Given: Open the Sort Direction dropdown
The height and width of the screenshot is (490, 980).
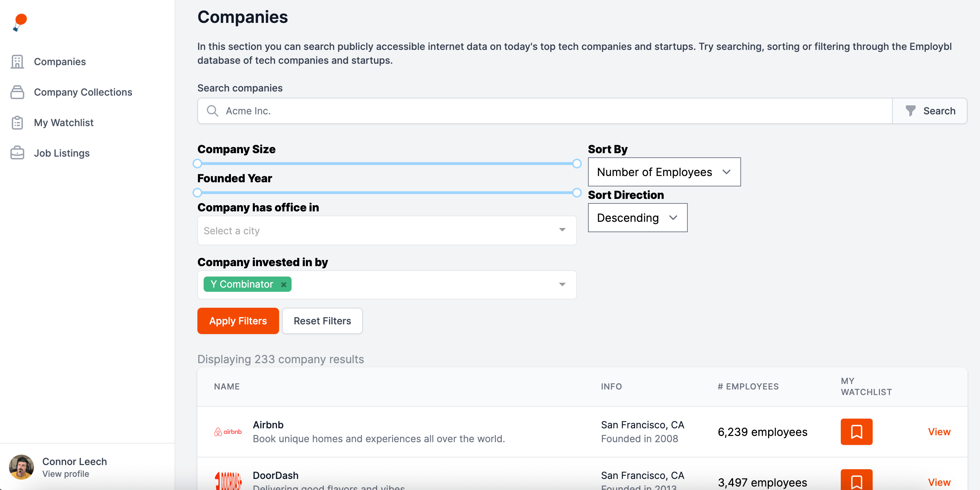Looking at the screenshot, I should point(637,218).
